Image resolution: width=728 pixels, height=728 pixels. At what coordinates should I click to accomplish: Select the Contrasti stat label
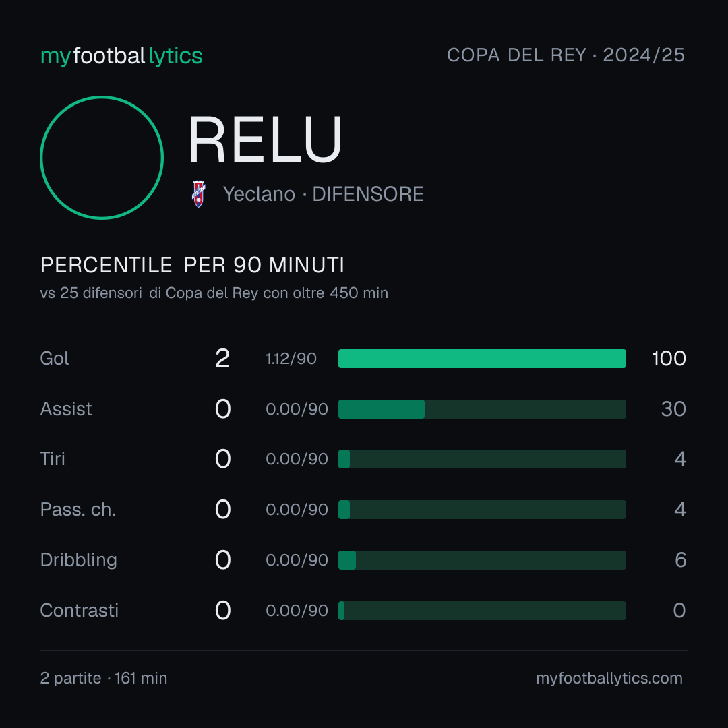(x=80, y=611)
